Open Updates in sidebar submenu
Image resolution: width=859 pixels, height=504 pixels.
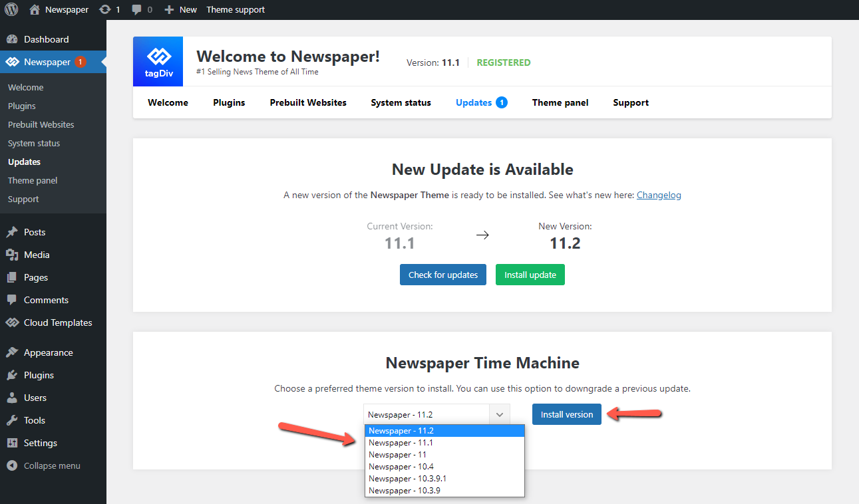pos(24,162)
